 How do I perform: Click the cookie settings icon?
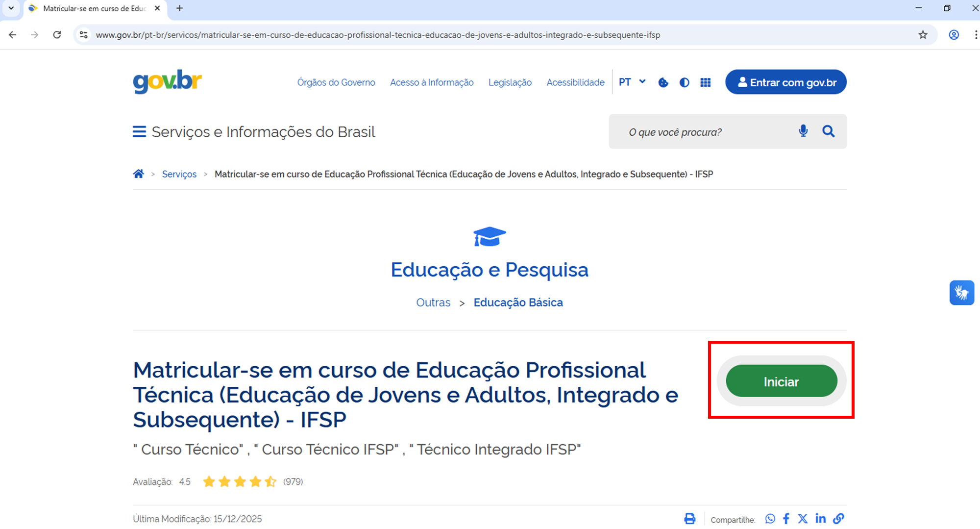click(663, 82)
